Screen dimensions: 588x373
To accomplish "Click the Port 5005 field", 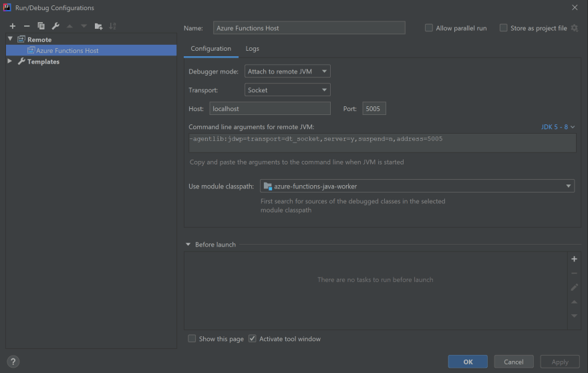I will (374, 108).
